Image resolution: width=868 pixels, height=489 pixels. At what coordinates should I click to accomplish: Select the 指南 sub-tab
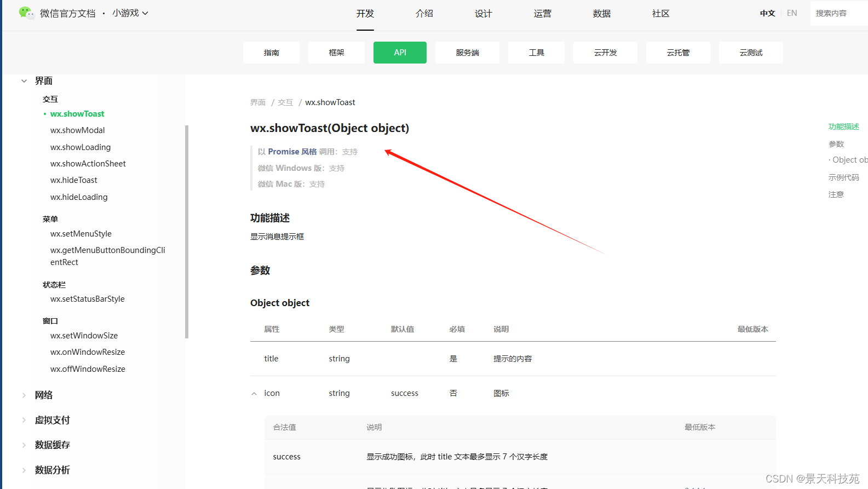tap(272, 53)
